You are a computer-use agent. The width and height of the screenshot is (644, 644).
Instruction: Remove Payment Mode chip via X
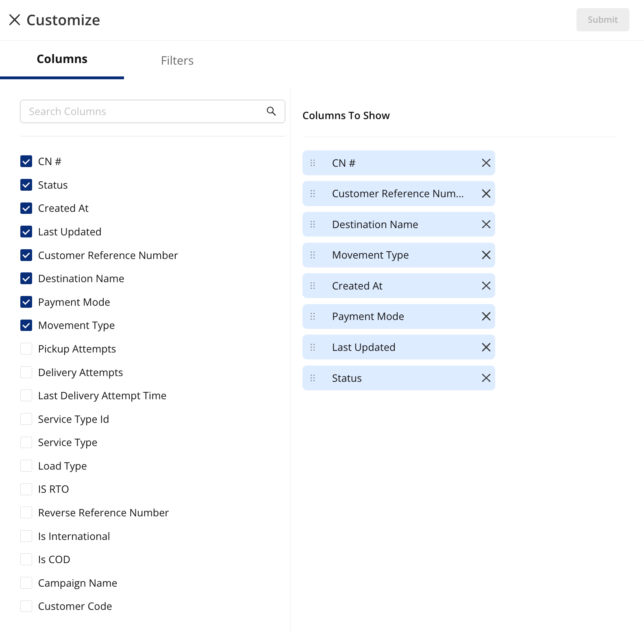[486, 316]
